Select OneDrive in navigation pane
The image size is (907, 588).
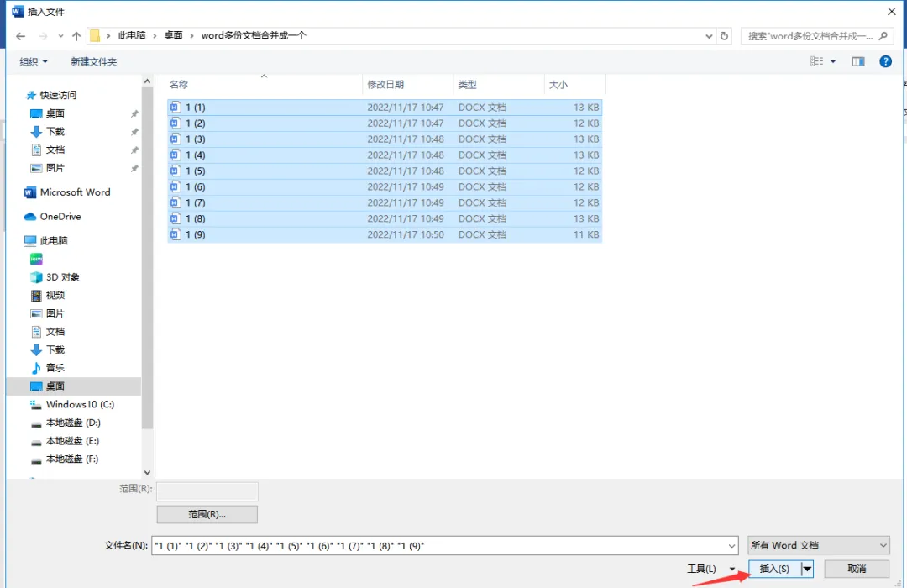point(60,217)
